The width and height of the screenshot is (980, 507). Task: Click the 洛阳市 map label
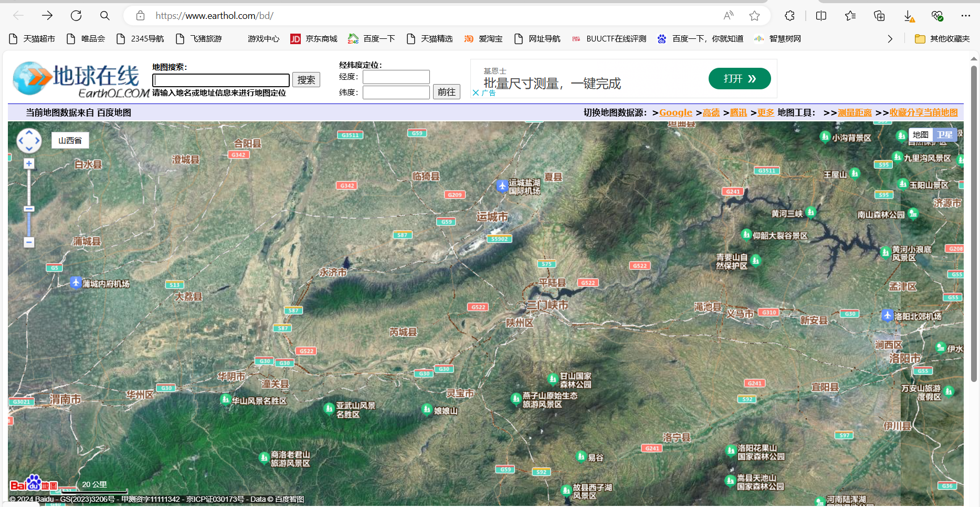[905, 358]
